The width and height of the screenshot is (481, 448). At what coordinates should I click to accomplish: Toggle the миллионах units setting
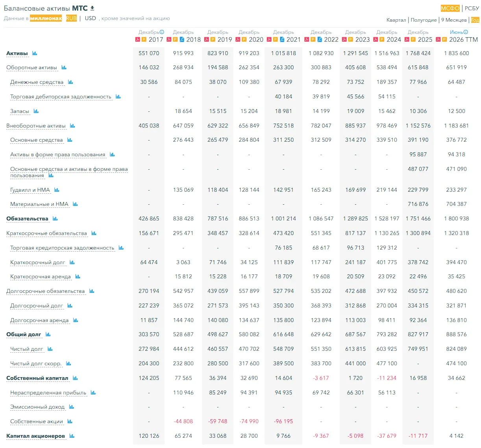click(x=46, y=18)
